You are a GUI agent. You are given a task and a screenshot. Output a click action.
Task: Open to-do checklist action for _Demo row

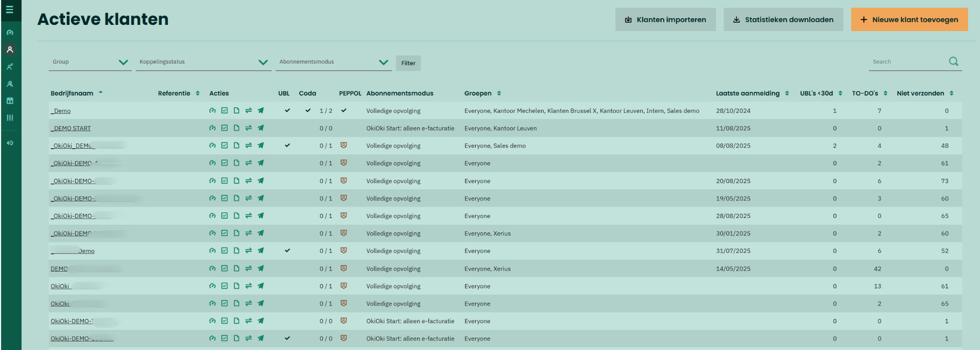[224, 110]
